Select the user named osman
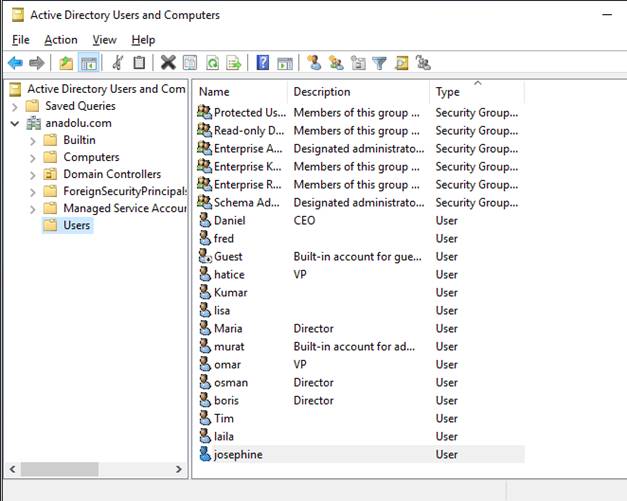Image resolution: width=627 pixels, height=501 pixels. (231, 382)
